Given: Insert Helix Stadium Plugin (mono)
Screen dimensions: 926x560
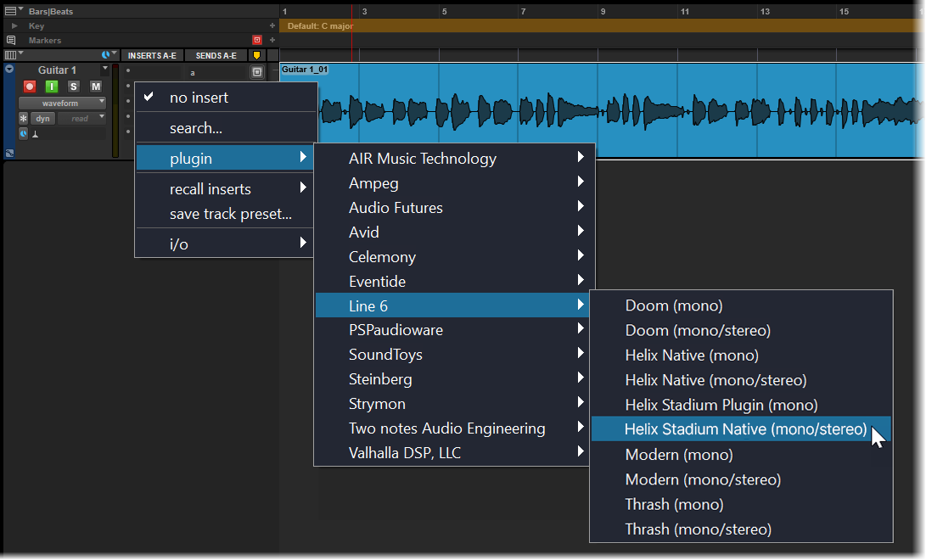Looking at the screenshot, I should tap(741, 405).
